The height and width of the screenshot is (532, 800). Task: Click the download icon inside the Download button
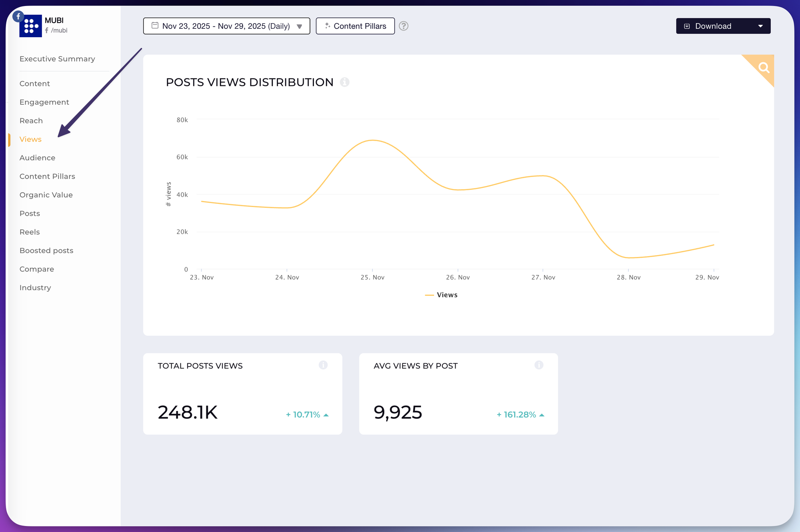687,26
